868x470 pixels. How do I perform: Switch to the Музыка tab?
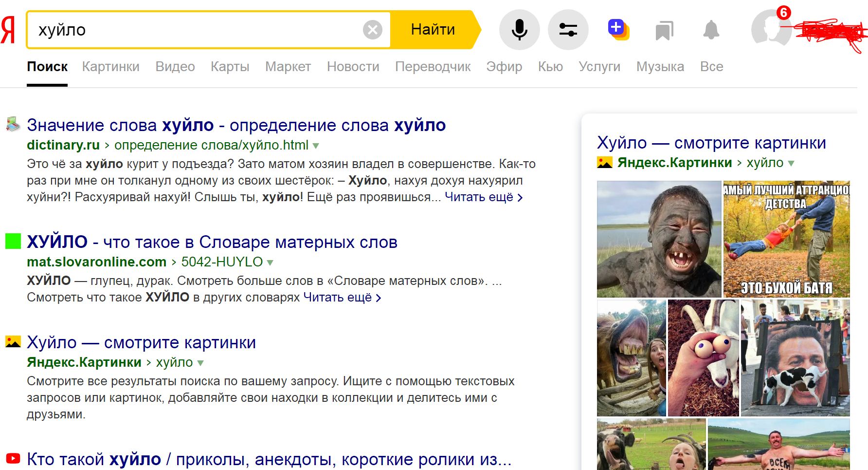click(660, 67)
